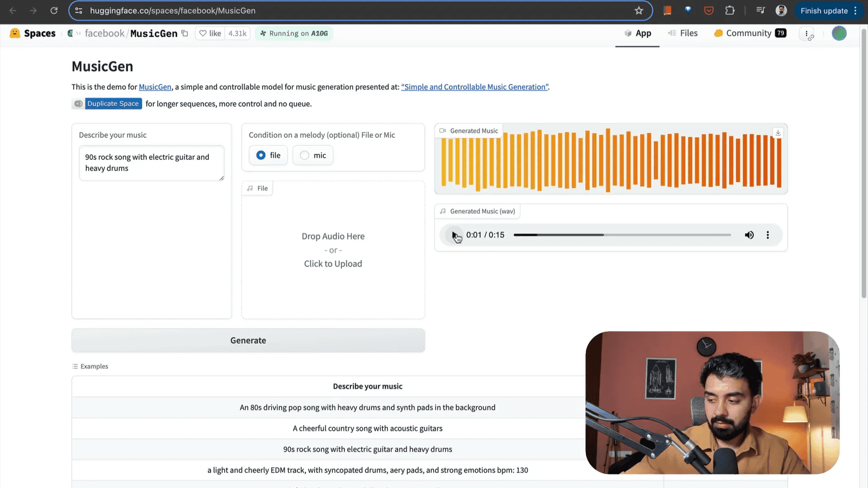The image size is (868, 488).
Task: Bookmark this page with the star icon
Action: [x=639, y=11]
